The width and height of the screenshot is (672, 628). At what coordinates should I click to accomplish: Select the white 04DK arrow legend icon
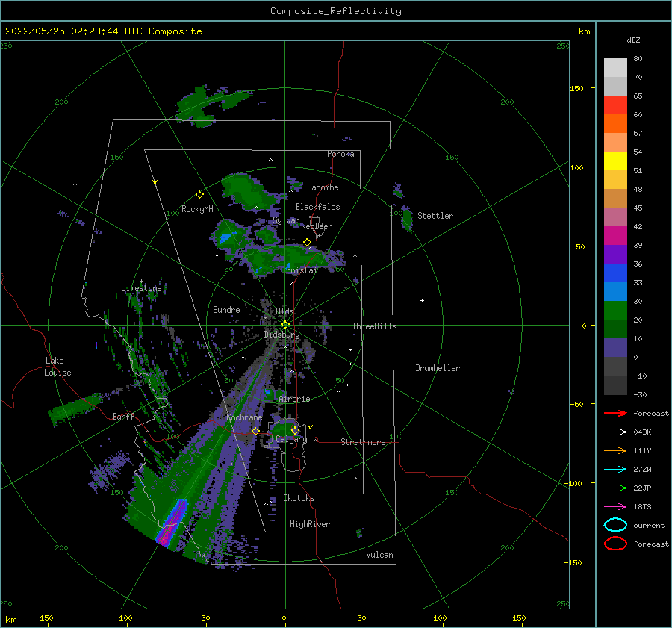[615, 432]
